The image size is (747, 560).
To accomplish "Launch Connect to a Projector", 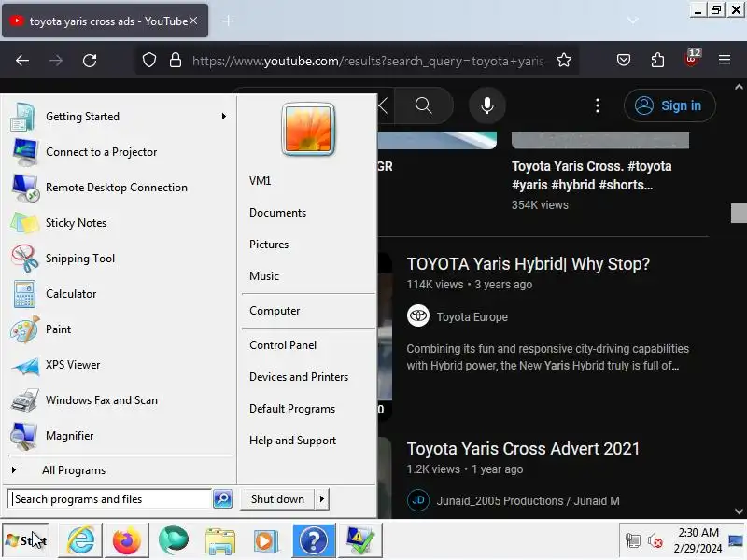I will click(x=119, y=152).
